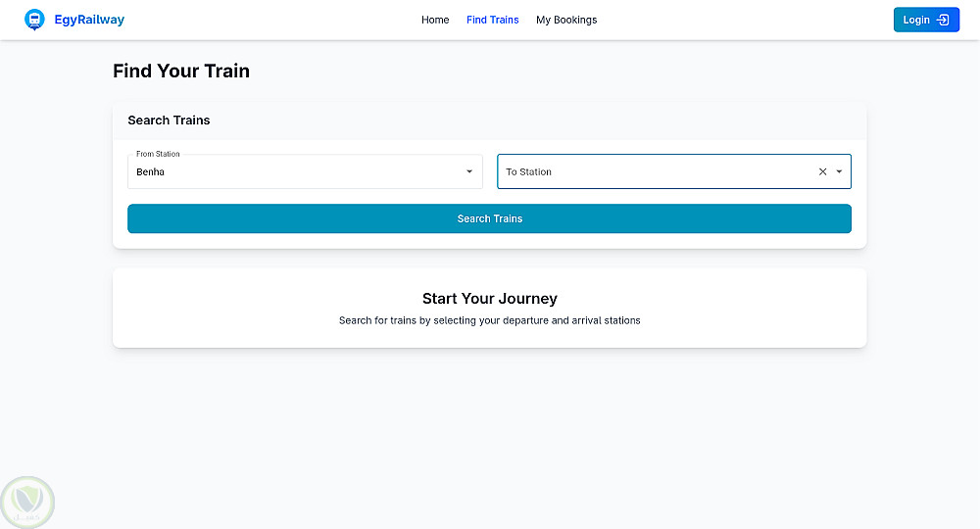Click the Login button text
This screenshot has height=529, width=980.
pos(916,20)
